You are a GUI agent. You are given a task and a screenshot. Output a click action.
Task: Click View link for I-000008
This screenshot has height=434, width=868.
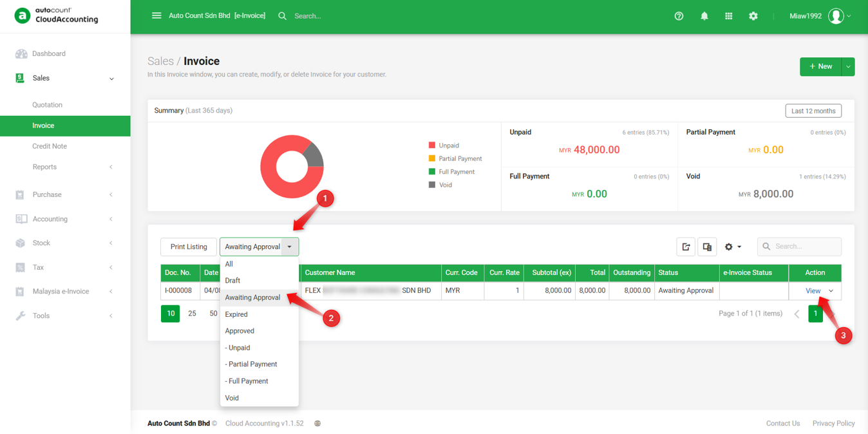[813, 291]
